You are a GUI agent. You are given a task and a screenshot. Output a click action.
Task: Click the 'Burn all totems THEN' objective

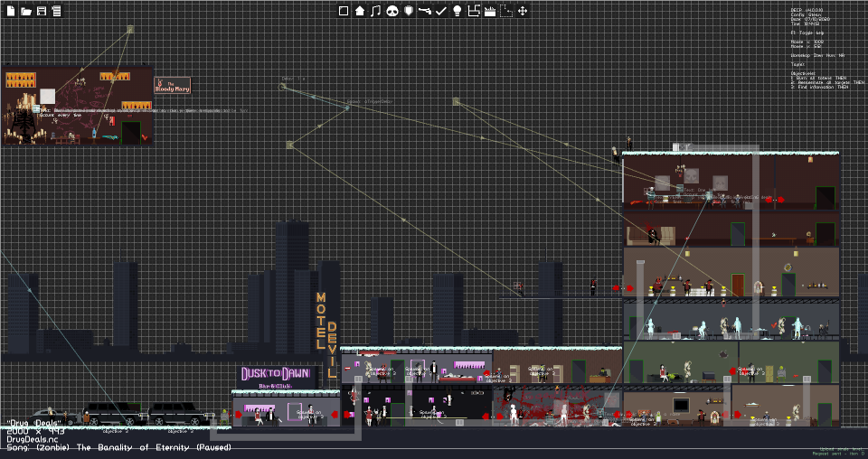pyautogui.click(x=818, y=78)
